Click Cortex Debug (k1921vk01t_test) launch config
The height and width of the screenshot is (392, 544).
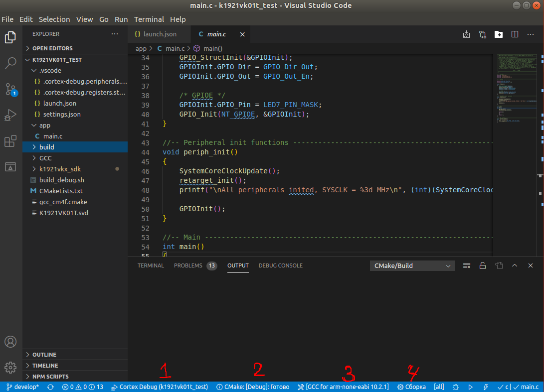160,387
